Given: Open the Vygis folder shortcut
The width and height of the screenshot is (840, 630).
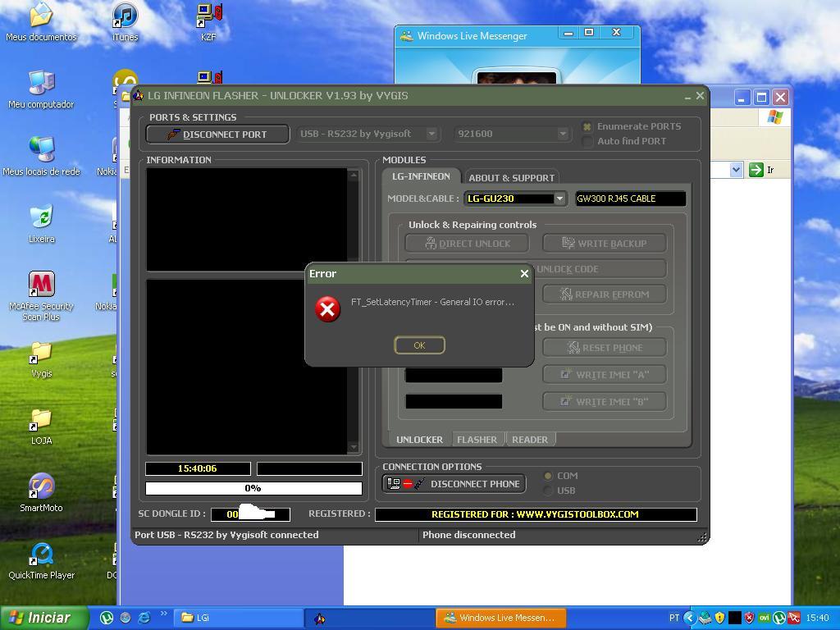Looking at the screenshot, I should pyautogui.click(x=41, y=359).
